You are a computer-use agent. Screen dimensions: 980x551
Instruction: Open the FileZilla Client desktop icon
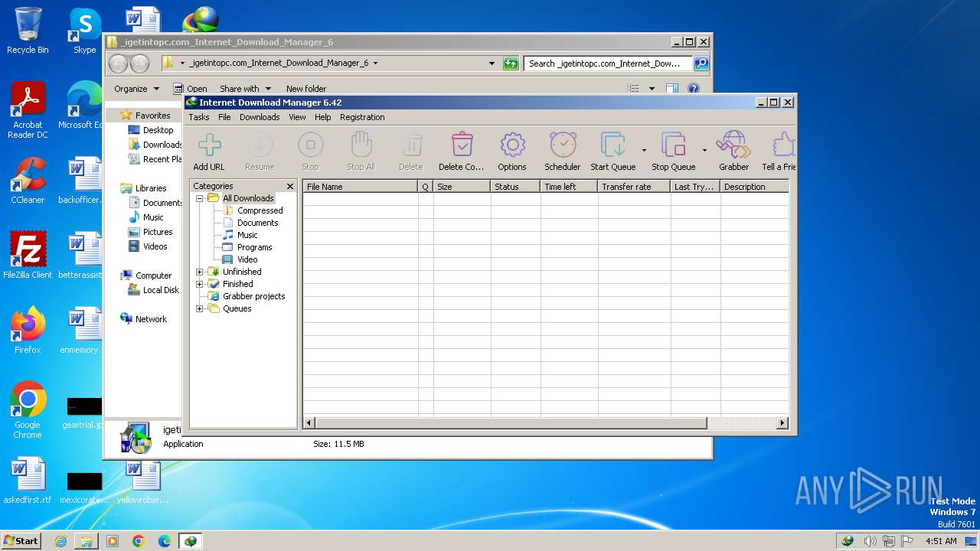tap(28, 256)
